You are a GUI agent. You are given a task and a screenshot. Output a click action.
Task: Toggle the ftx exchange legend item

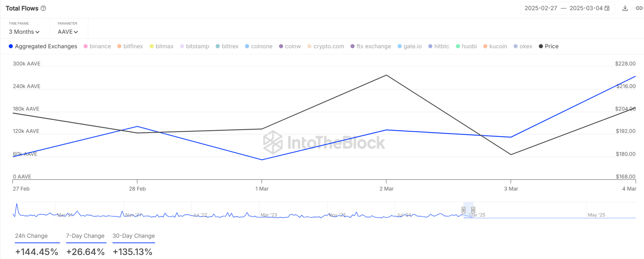tap(371, 46)
